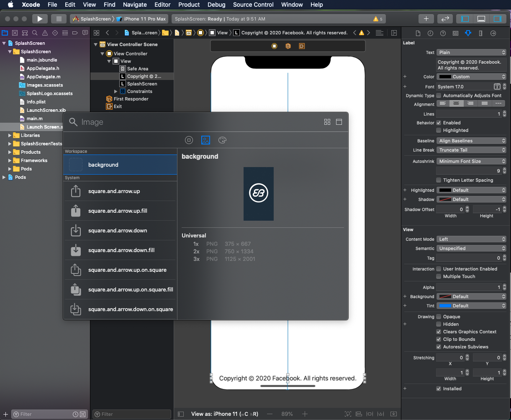
Task: Show the File inspector
Action: point(418,33)
